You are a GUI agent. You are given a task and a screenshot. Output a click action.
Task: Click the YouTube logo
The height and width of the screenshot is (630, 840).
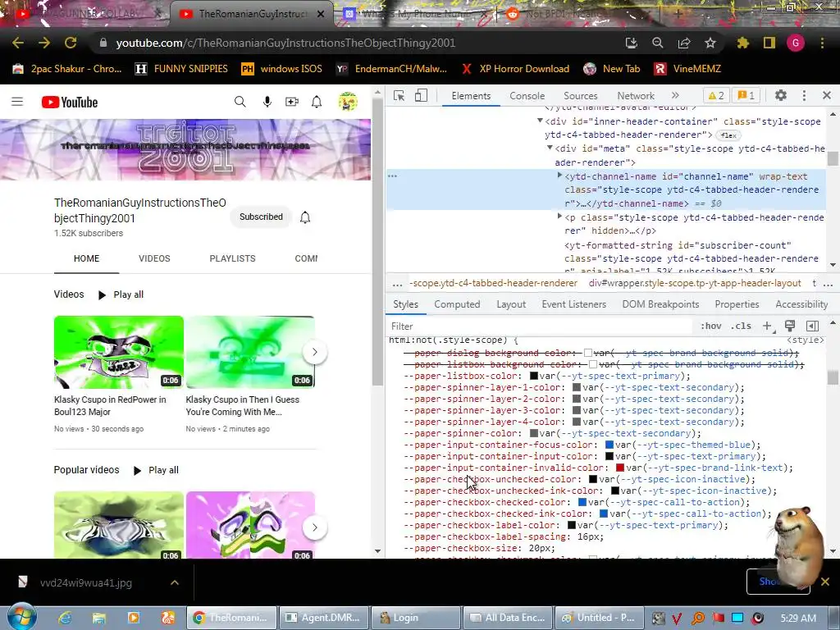click(x=70, y=102)
